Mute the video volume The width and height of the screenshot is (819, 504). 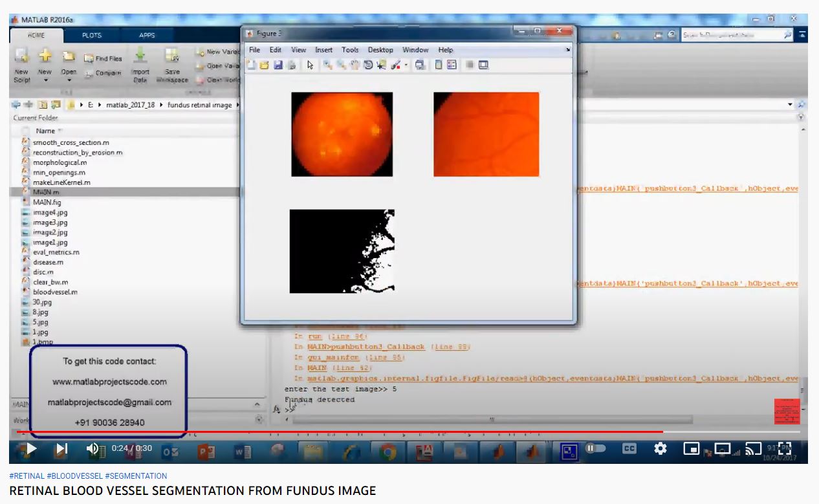[93, 448]
